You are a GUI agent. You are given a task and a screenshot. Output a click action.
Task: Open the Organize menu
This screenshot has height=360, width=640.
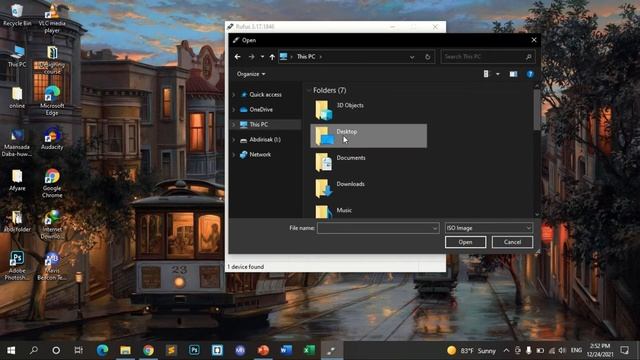coord(251,74)
